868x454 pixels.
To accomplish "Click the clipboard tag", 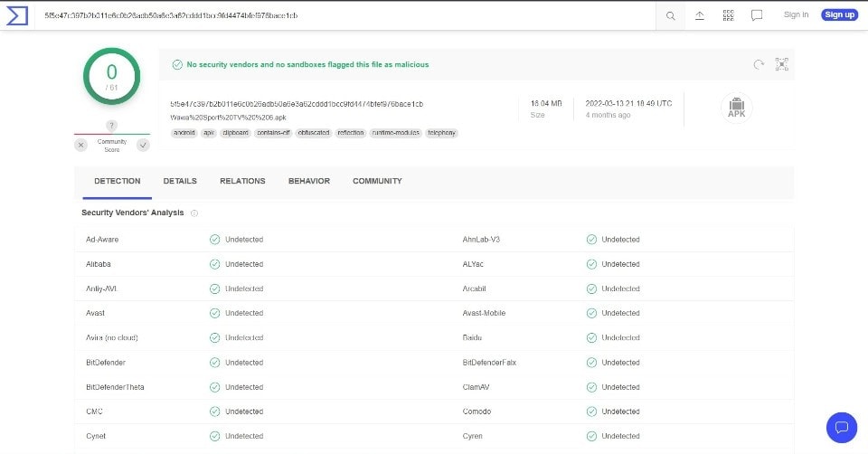I will click(236, 133).
